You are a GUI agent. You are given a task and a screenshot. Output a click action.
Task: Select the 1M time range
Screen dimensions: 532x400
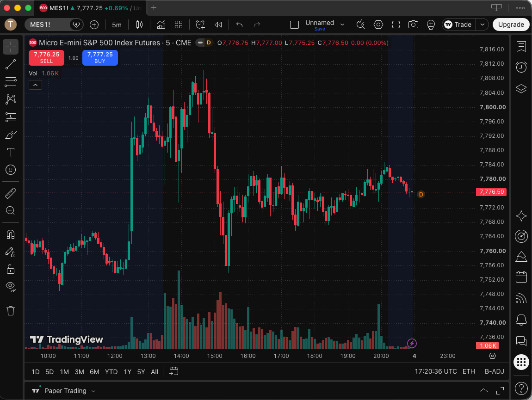click(64, 372)
